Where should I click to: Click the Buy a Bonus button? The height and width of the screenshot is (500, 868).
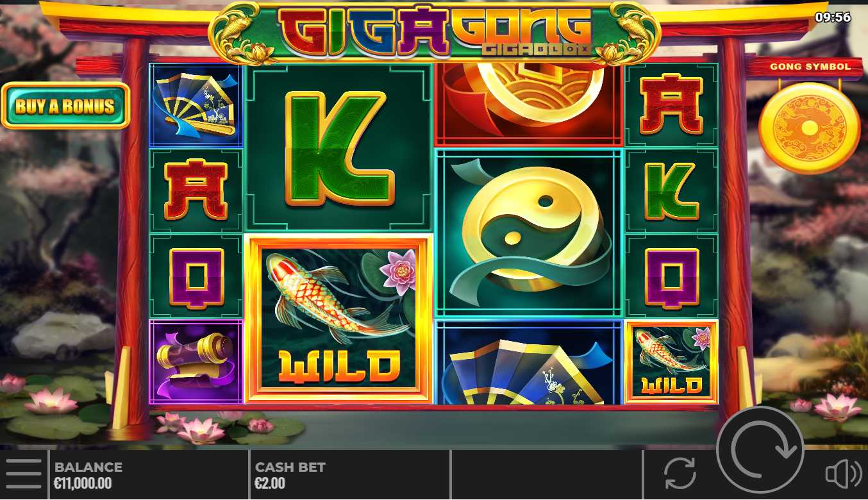pyautogui.click(x=65, y=106)
